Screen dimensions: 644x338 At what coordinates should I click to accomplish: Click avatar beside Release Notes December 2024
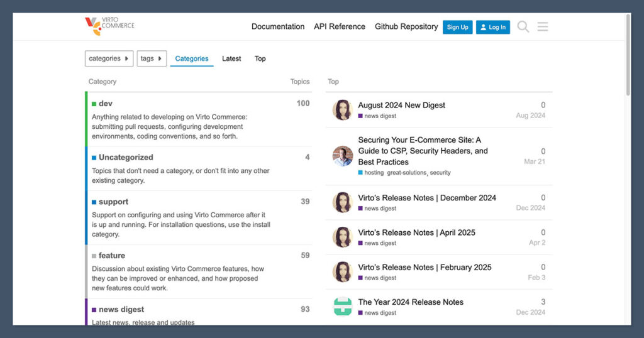343,202
